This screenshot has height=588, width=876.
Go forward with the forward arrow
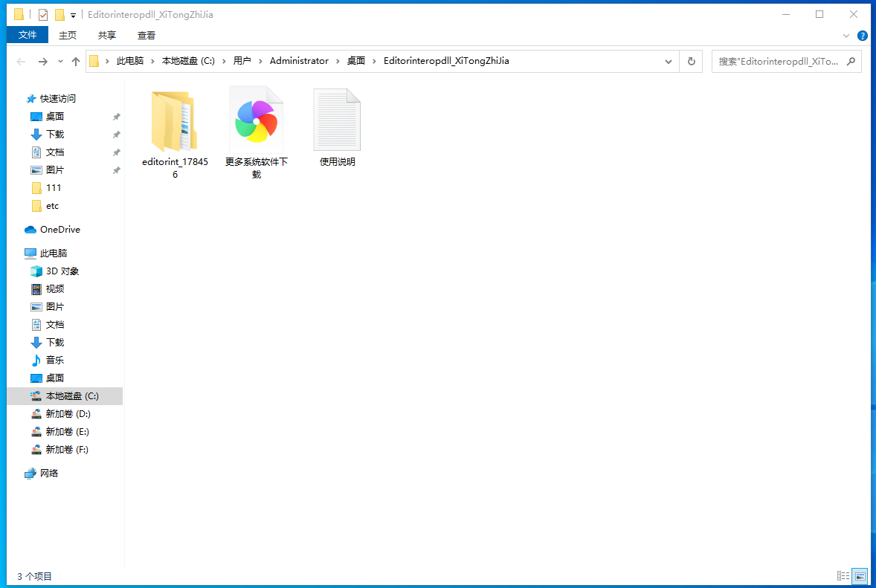(42, 62)
